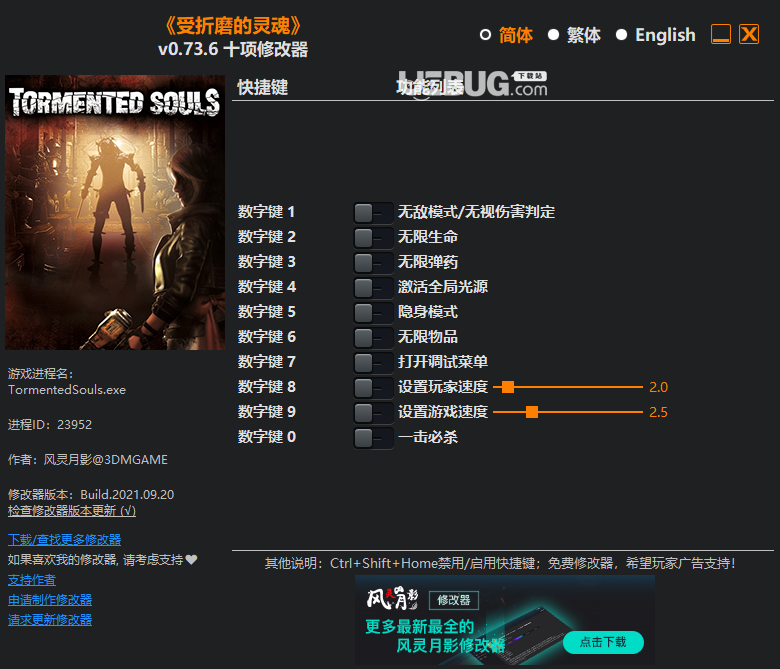Toggle 无敌模式/无视伤害判定 switch
780x669 pixels.
pos(373,213)
